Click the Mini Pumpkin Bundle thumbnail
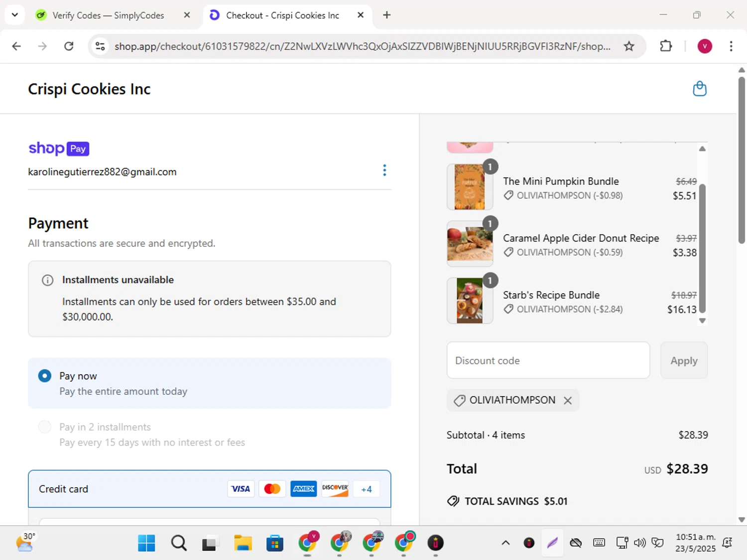The image size is (747, 560). (470, 187)
